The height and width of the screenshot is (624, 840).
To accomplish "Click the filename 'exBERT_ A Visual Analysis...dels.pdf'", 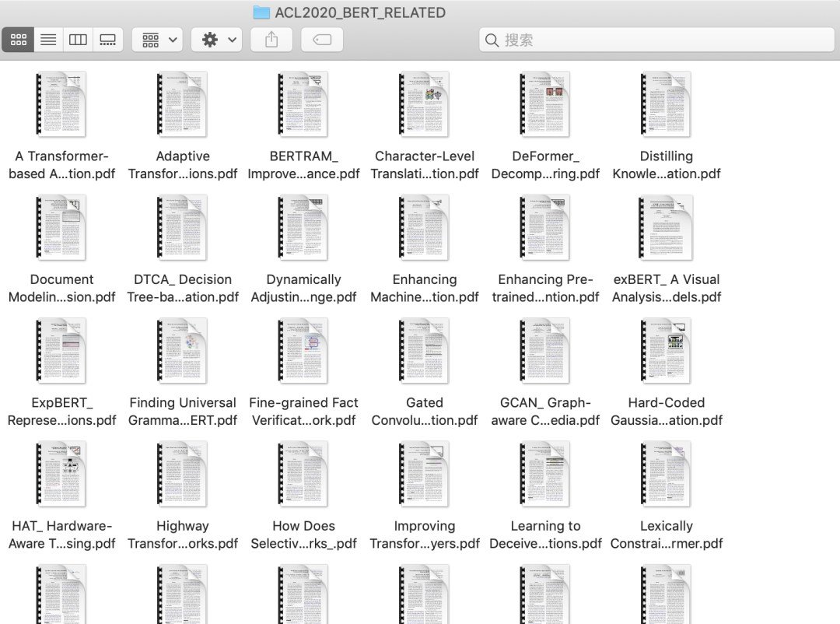I will coord(667,288).
